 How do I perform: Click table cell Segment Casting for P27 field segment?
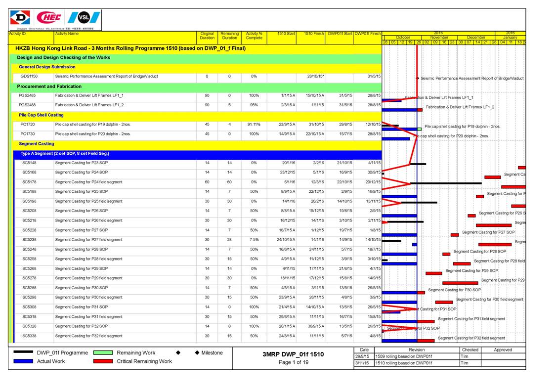click(x=89, y=240)
